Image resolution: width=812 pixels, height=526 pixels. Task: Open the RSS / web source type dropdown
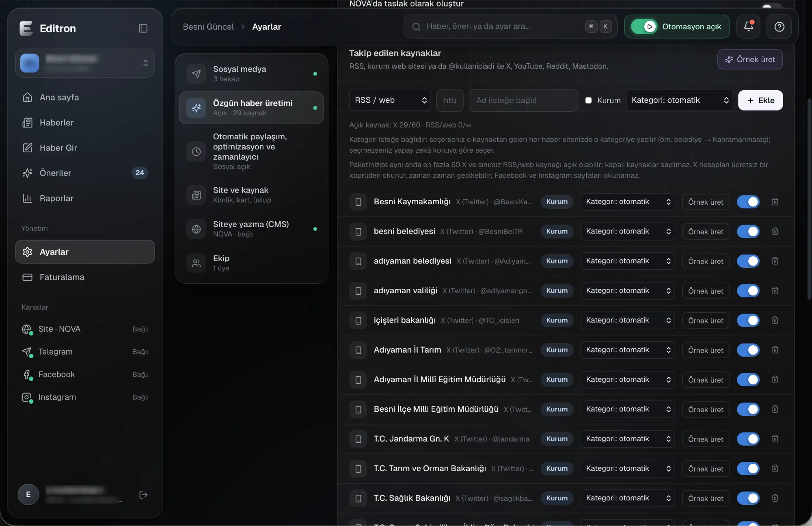[x=390, y=100]
